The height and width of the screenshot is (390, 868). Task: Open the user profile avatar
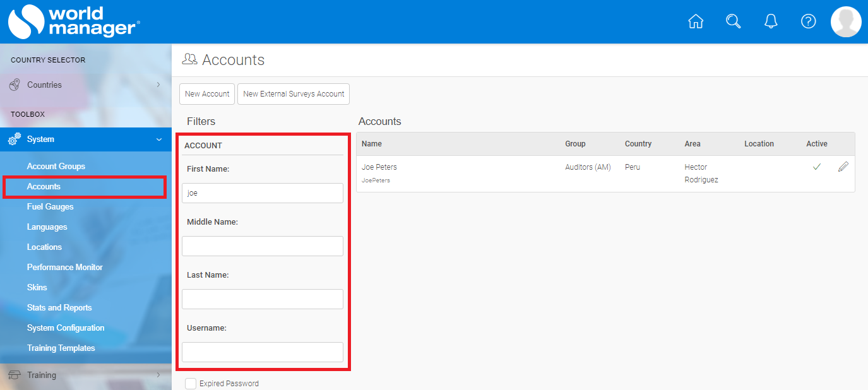tap(845, 22)
